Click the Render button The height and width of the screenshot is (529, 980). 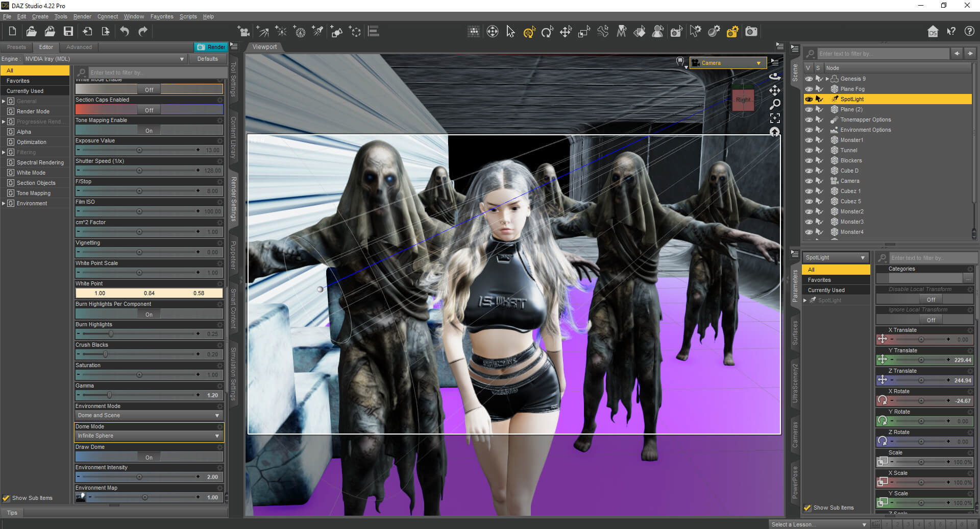211,47
